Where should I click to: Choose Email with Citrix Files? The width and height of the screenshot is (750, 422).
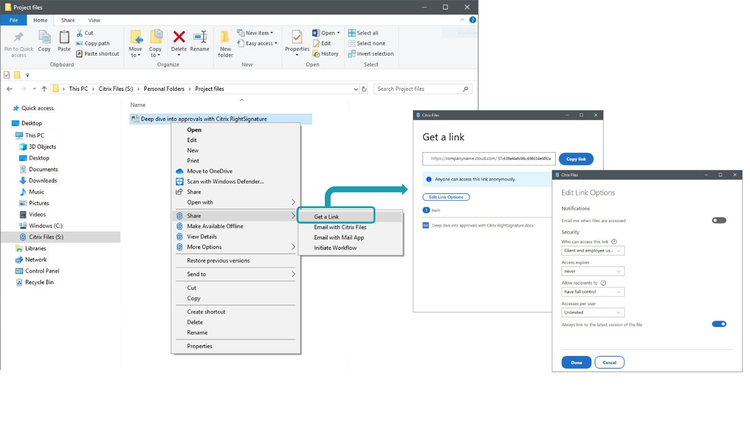tap(350, 227)
